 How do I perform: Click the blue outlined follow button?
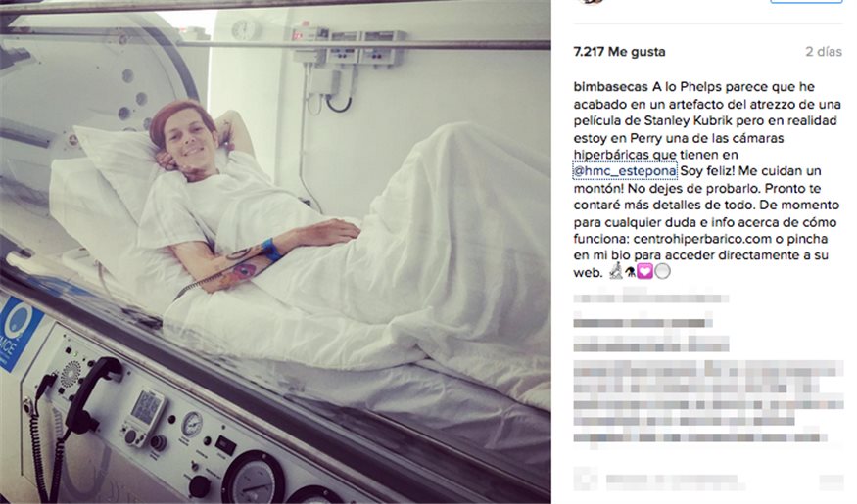pos(806,2)
